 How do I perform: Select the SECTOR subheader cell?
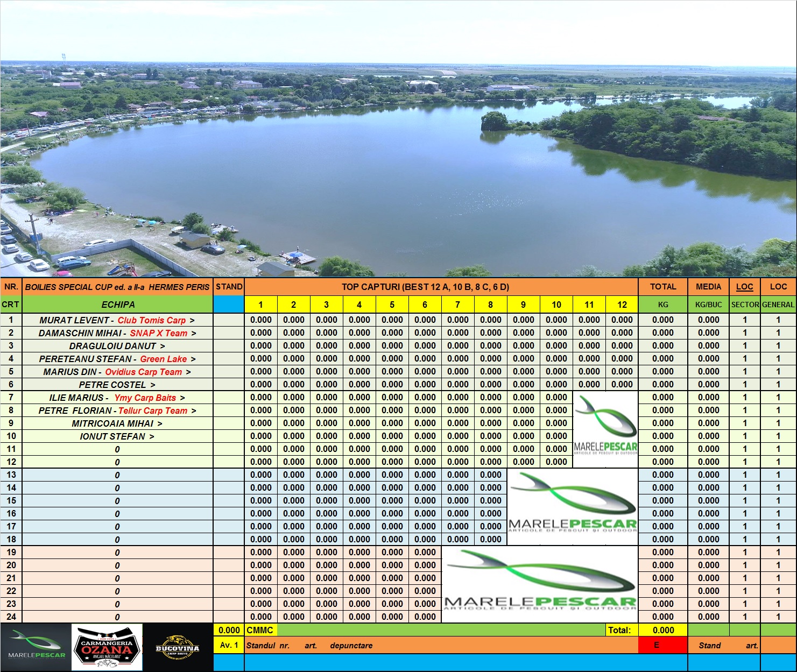click(x=745, y=305)
